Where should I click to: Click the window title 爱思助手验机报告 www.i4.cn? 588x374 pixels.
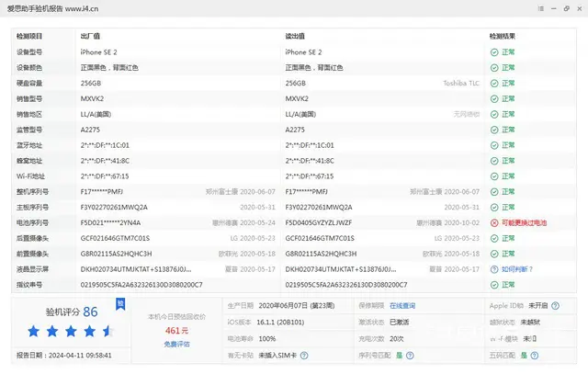(x=53, y=8)
